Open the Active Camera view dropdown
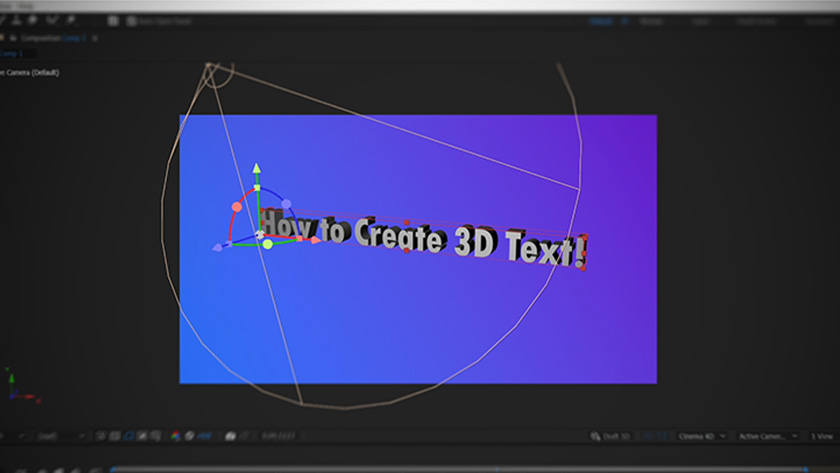 [x=767, y=436]
